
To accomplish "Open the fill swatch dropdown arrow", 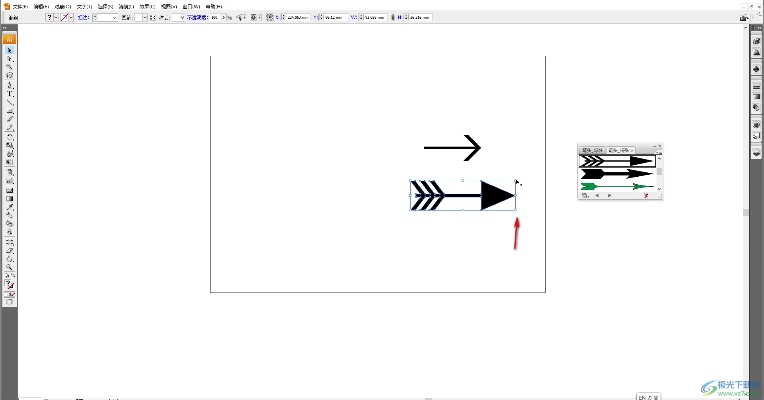I will [56, 18].
